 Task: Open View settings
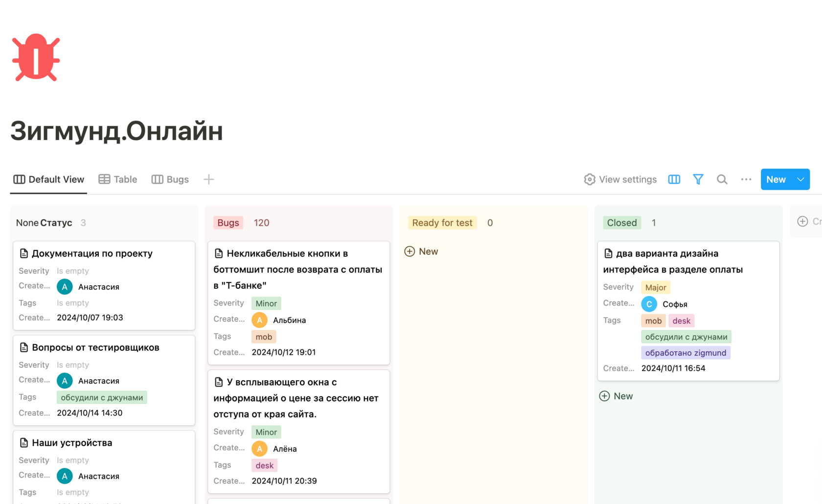620,180
